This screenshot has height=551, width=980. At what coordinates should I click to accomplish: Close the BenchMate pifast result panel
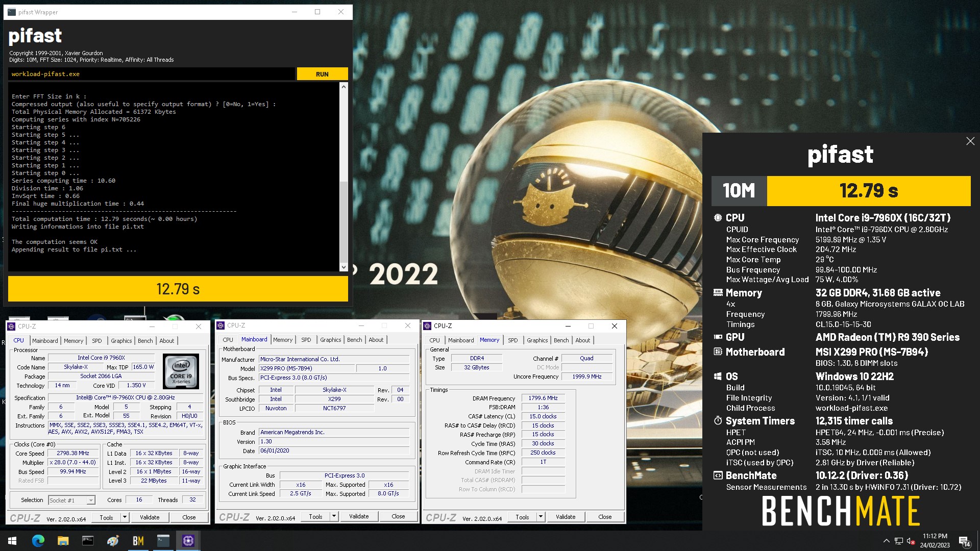(x=970, y=141)
